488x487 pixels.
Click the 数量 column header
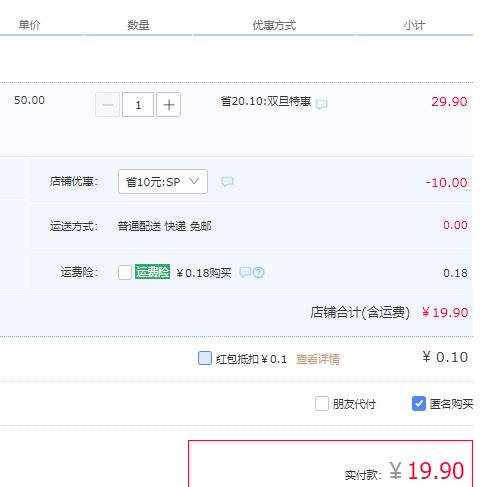coord(138,25)
